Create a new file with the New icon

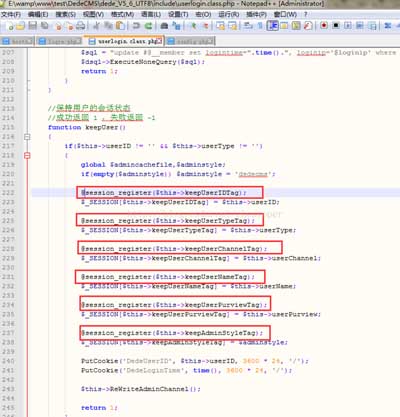[10, 26]
